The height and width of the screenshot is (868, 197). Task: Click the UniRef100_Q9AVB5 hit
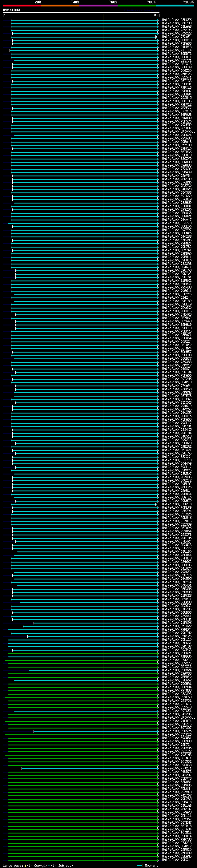(177, 748)
